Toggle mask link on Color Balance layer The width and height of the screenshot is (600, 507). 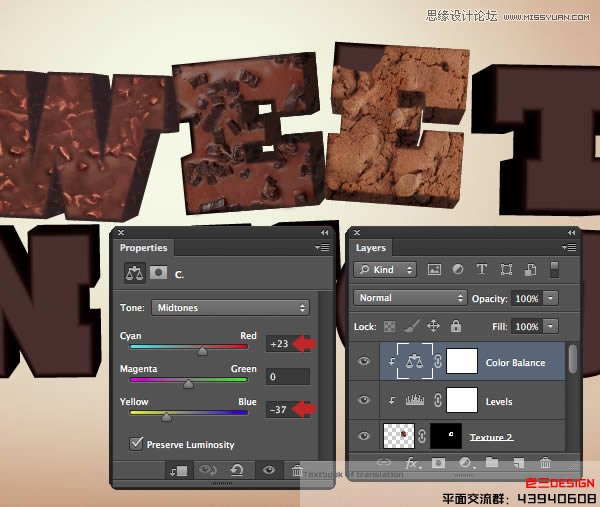click(438, 361)
